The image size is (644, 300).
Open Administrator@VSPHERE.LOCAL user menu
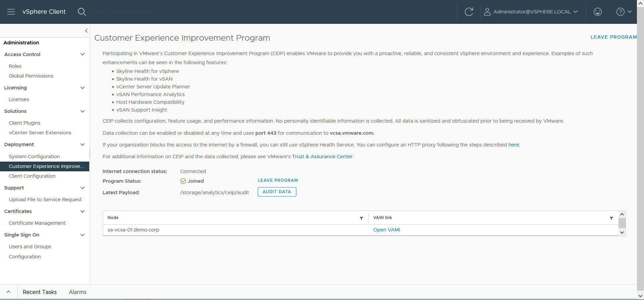coord(531,12)
